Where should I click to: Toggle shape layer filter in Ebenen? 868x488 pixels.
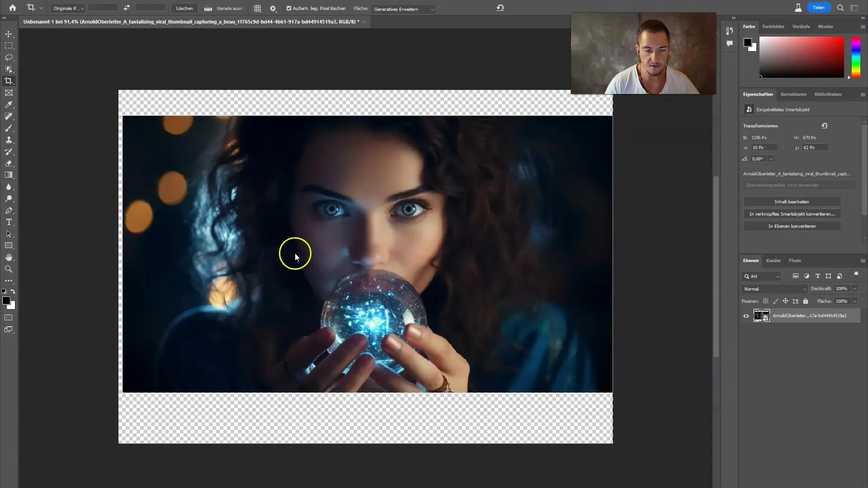click(828, 276)
